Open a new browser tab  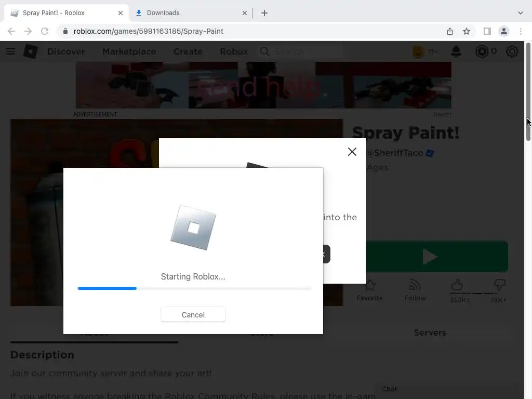pos(264,13)
